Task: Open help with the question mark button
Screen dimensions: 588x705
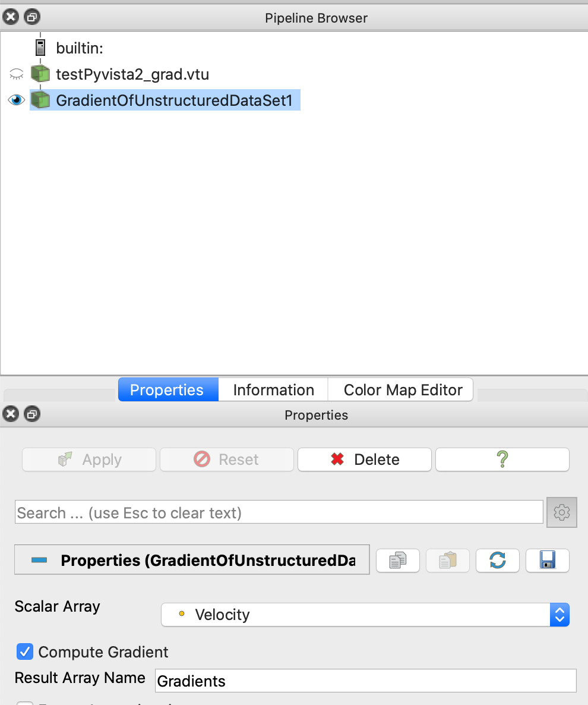Action: click(x=502, y=459)
